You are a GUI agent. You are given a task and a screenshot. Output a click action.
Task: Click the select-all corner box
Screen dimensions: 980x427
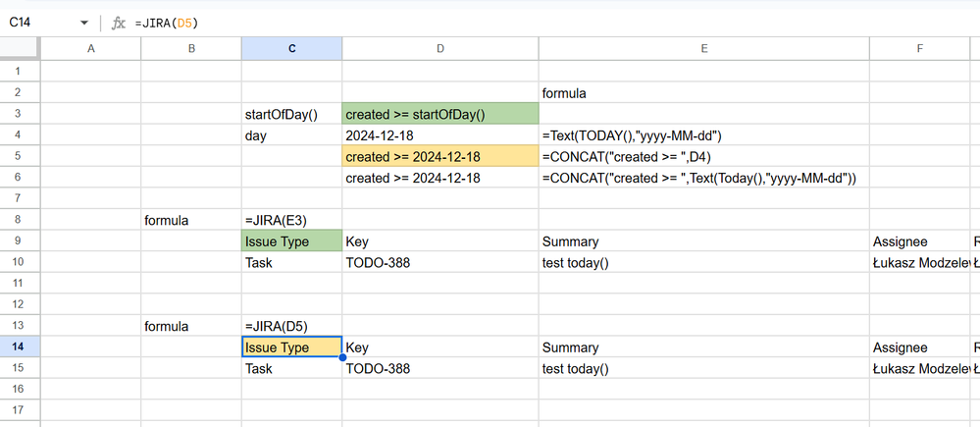[x=20, y=49]
